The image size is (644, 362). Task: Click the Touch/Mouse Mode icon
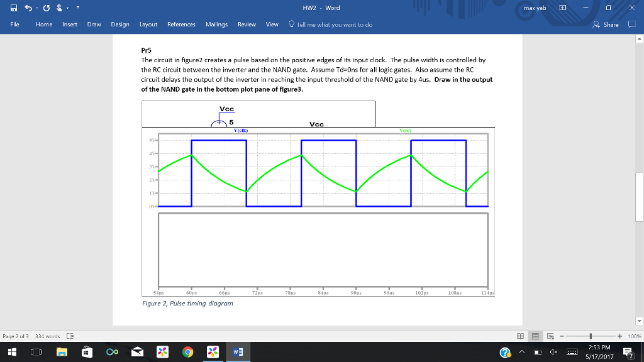[58, 8]
